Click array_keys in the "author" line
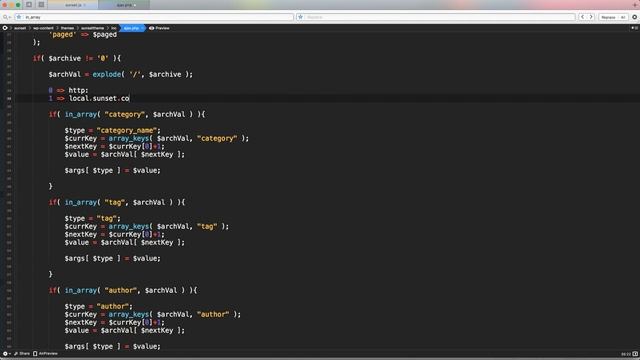Screen dimensions: 640x360 129,314
